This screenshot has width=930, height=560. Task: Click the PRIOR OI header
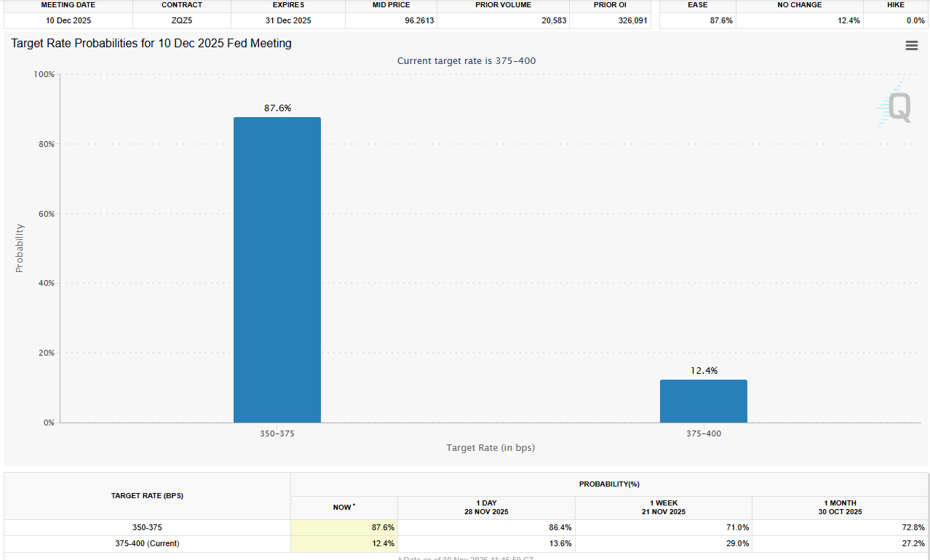pyautogui.click(x=609, y=5)
